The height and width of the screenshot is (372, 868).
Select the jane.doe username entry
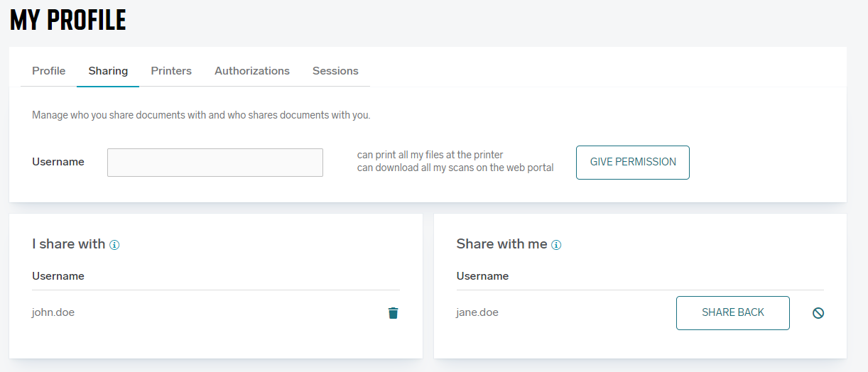point(477,312)
